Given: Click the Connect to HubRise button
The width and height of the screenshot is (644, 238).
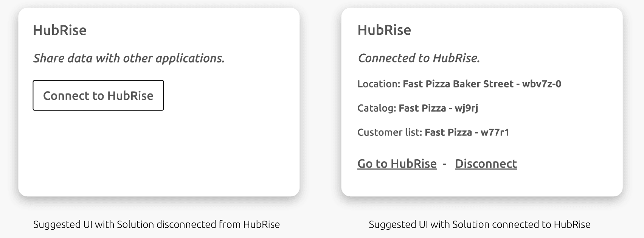Looking at the screenshot, I should tap(98, 96).
